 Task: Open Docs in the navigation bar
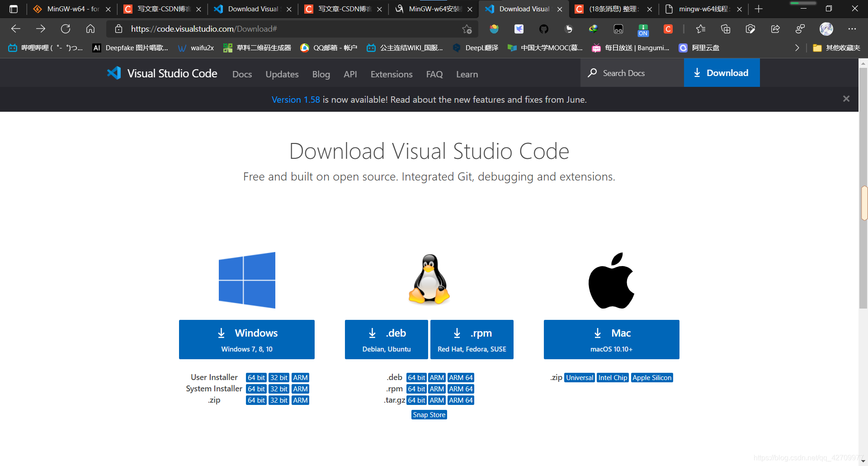[242, 74]
